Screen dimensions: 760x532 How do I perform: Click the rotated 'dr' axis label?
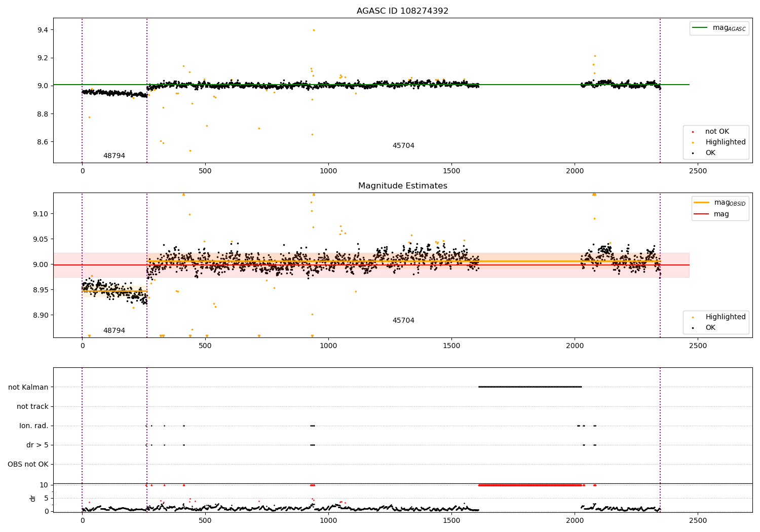(x=32, y=498)
